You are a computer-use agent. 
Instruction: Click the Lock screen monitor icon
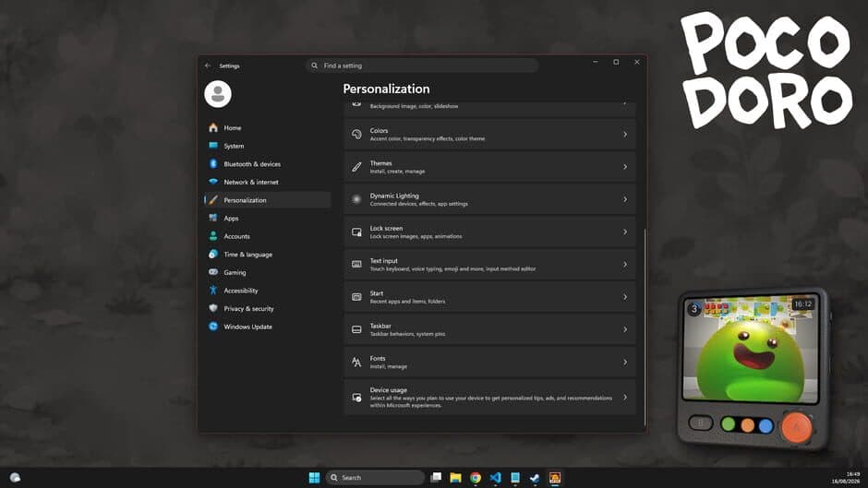(x=356, y=232)
